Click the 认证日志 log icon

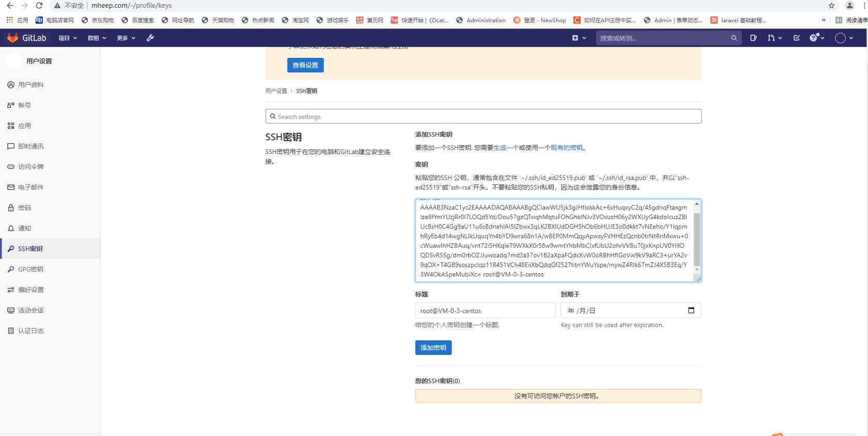[x=11, y=331]
